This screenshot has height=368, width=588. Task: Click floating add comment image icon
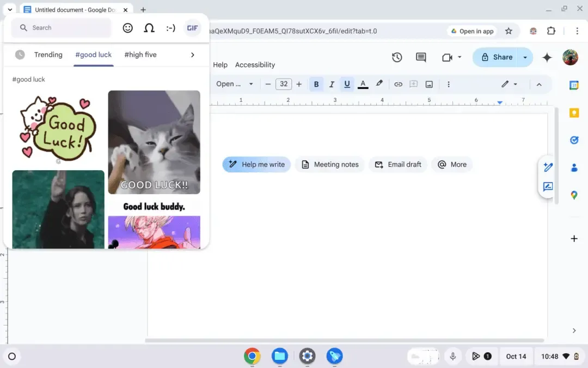pyautogui.click(x=548, y=186)
